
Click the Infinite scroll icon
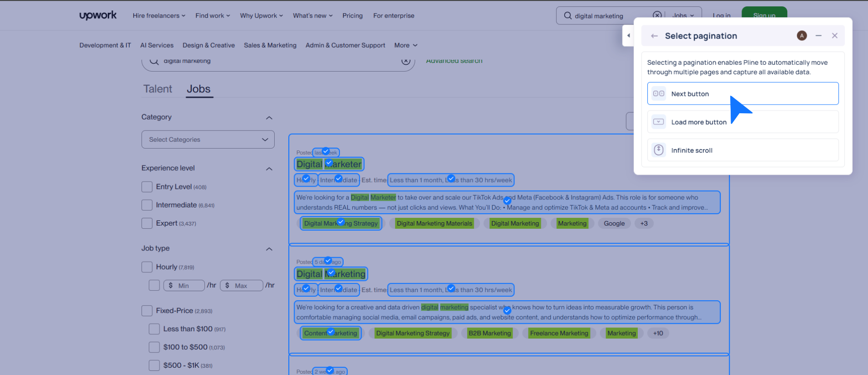coord(659,150)
